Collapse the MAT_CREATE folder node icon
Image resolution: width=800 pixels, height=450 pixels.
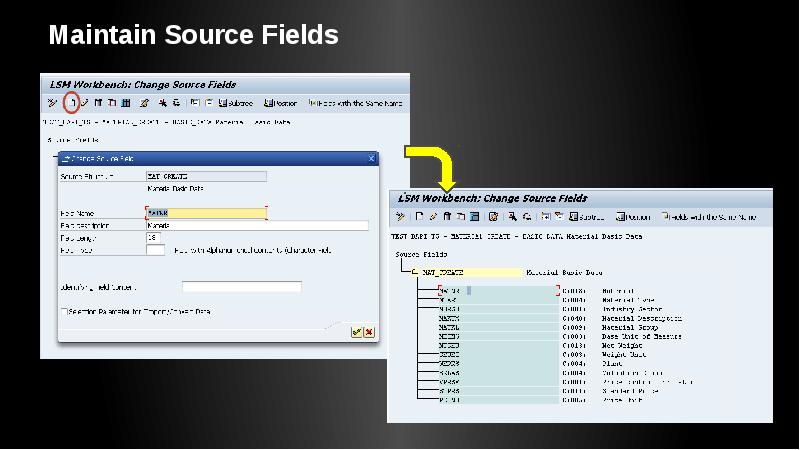(x=415, y=272)
